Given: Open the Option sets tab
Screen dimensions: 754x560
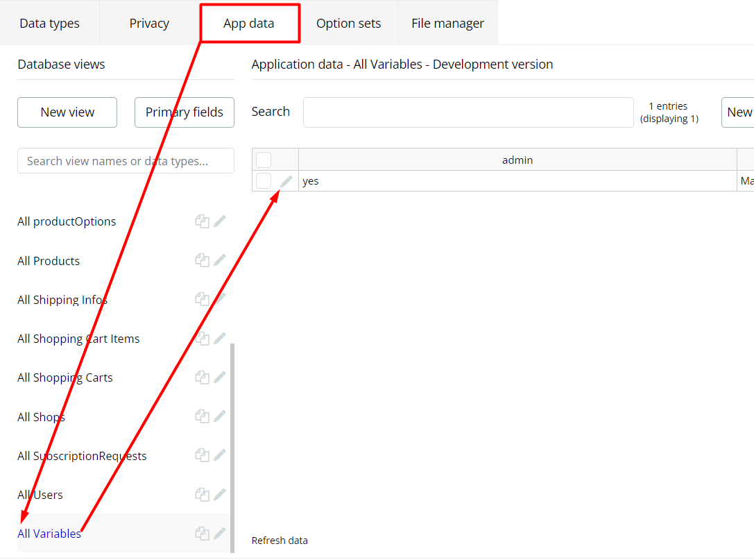Looking at the screenshot, I should 349,23.
